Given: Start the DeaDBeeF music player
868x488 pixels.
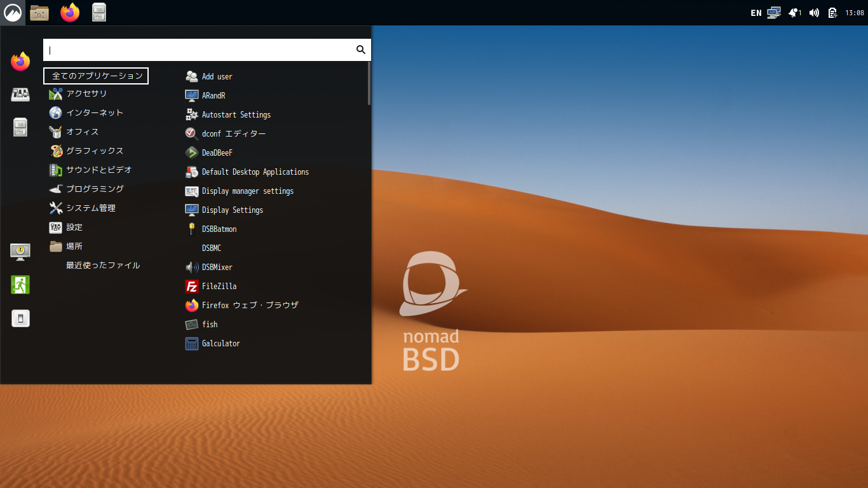Looking at the screenshot, I should pos(209,152).
